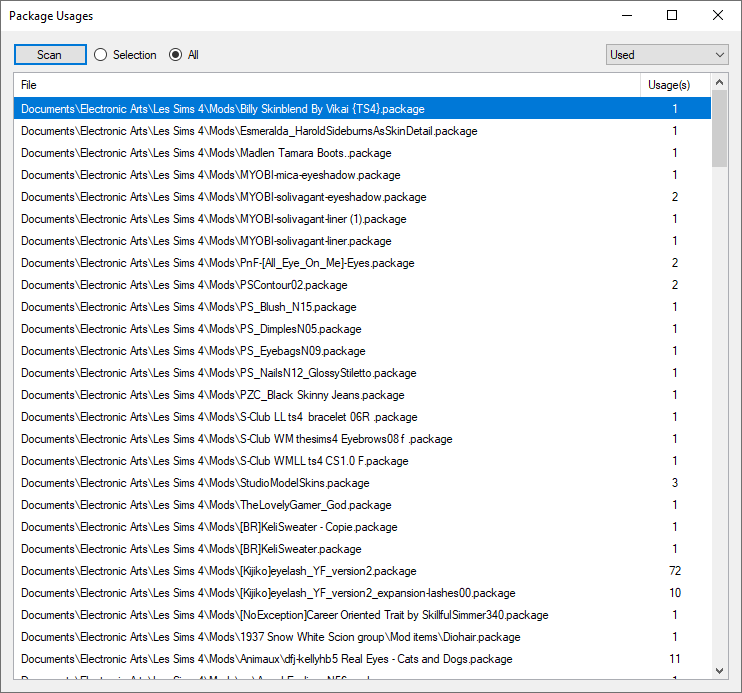742x693 pixels.
Task: Select the PZC_Black Skinny Jeans package row
Action: coord(362,395)
